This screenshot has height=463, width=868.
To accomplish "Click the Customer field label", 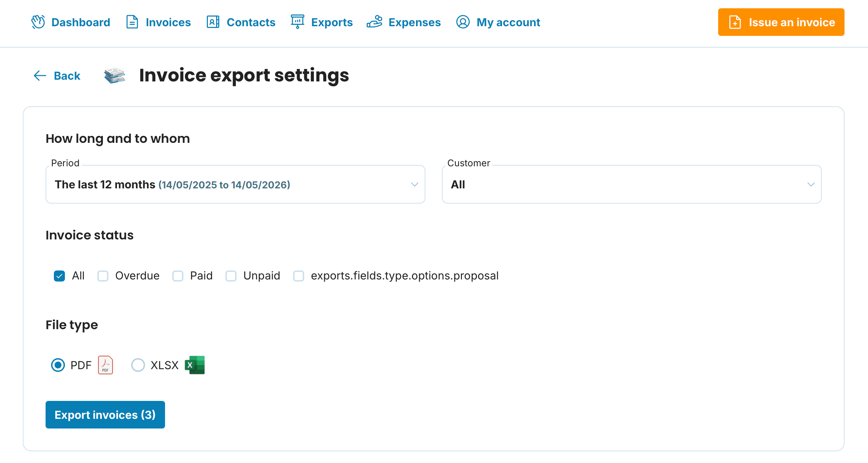I will 469,163.
